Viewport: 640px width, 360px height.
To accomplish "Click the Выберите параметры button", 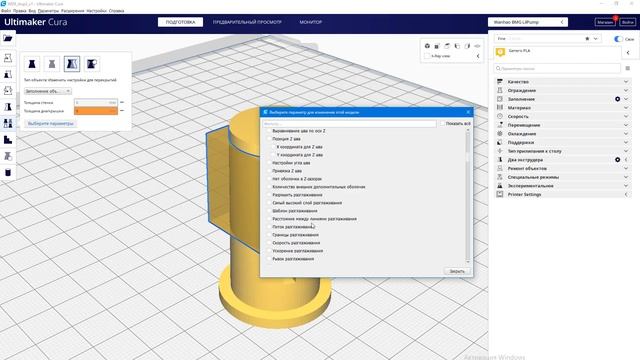I will click(51, 123).
